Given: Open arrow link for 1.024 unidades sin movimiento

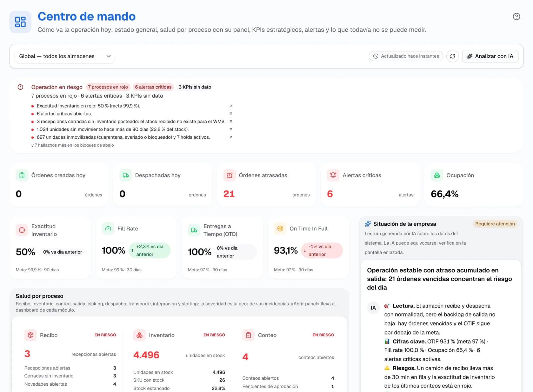Looking at the screenshot, I should tap(231, 129).
